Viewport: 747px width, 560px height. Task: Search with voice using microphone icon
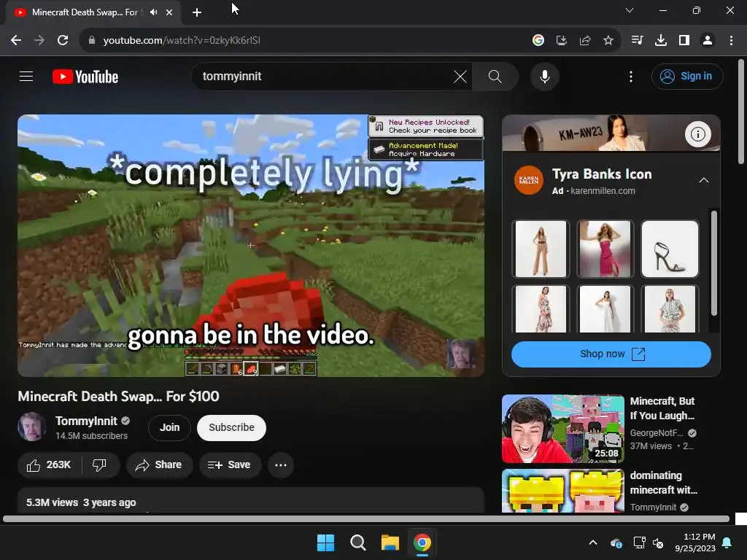coord(544,76)
